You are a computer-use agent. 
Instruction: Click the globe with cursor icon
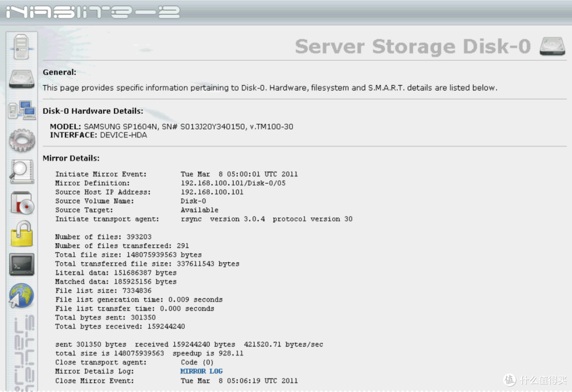point(21,296)
